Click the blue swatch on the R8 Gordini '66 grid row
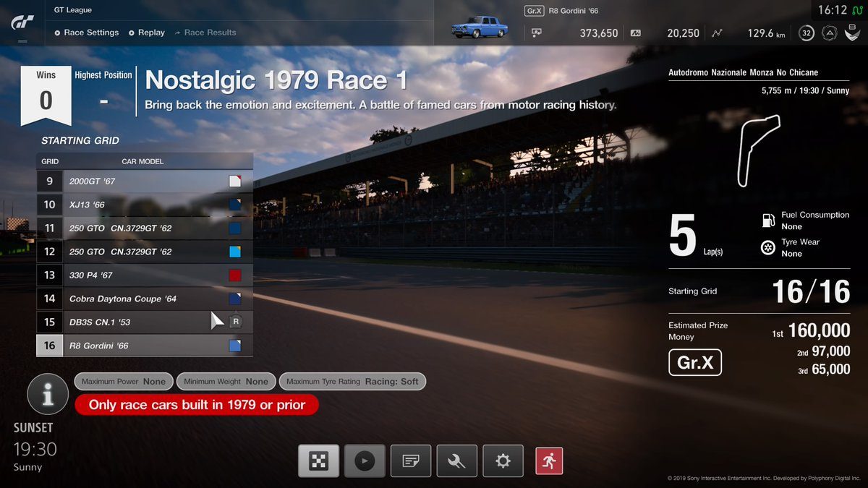This screenshot has height=488, width=868. 234,346
